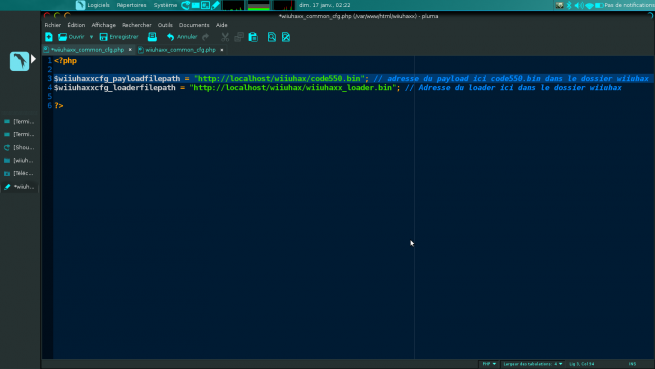Expand the side panel arrow beside bird logo
The width and height of the screenshot is (655, 369).
[x=33, y=59]
